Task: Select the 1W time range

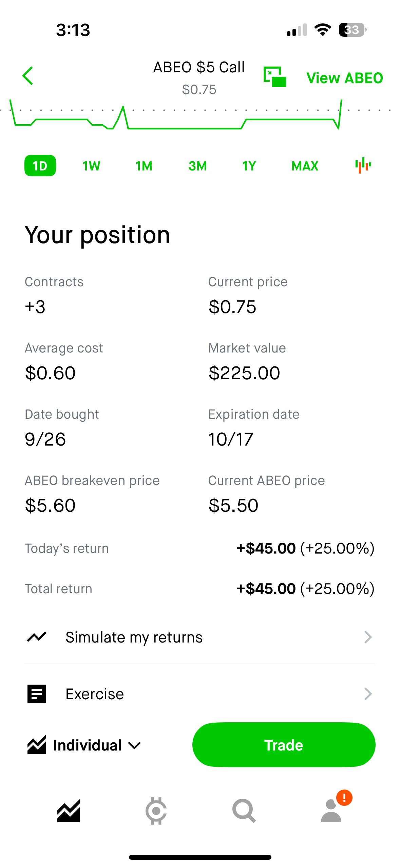Action: click(x=91, y=166)
